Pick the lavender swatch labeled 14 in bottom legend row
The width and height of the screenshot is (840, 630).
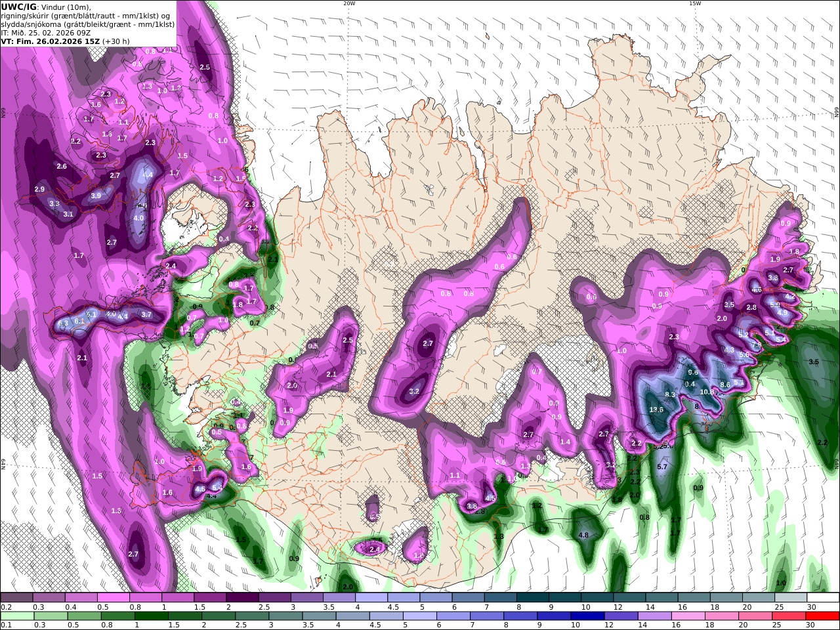(x=654, y=616)
